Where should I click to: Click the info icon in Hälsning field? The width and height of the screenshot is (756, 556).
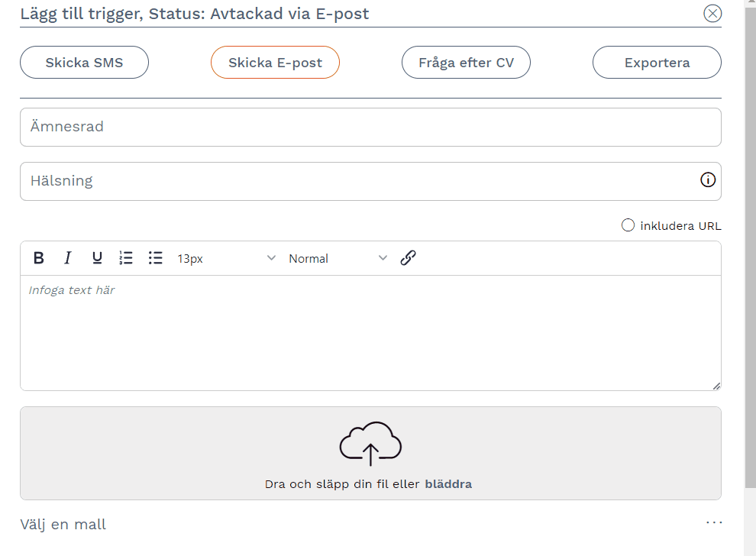click(708, 180)
